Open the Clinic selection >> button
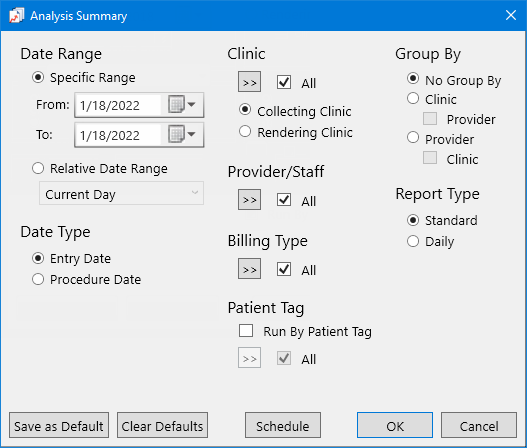This screenshot has width=527, height=448. coord(249,82)
